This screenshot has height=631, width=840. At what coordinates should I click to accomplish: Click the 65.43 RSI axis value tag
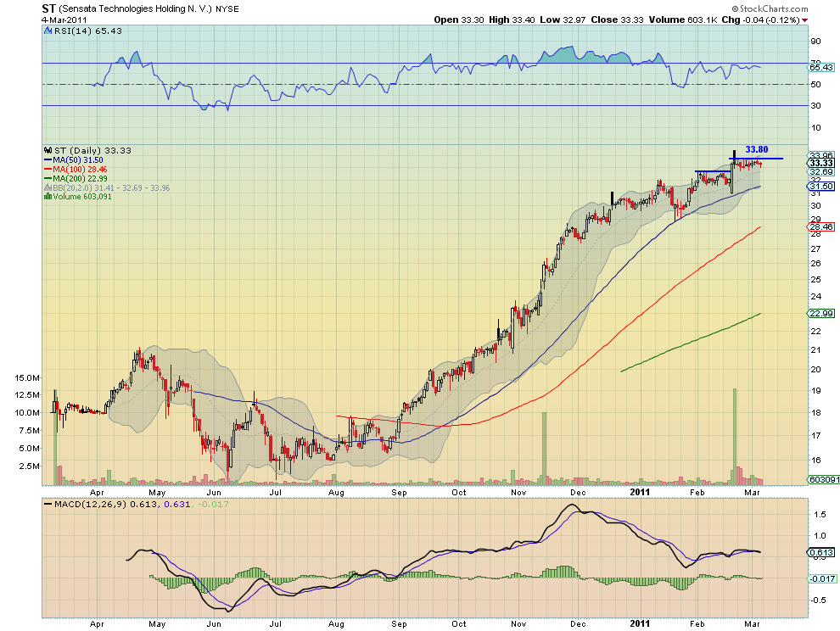click(x=821, y=68)
